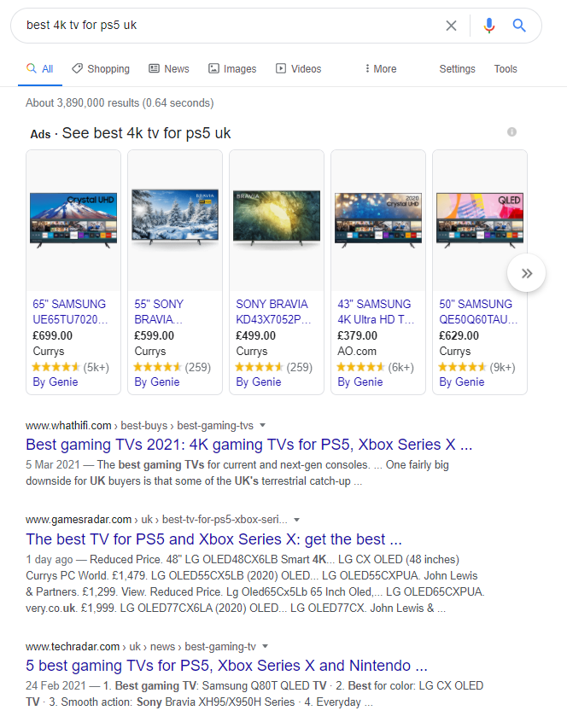
Task: Click By Genie under the £629.00 TV
Action: pyautogui.click(x=462, y=382)
